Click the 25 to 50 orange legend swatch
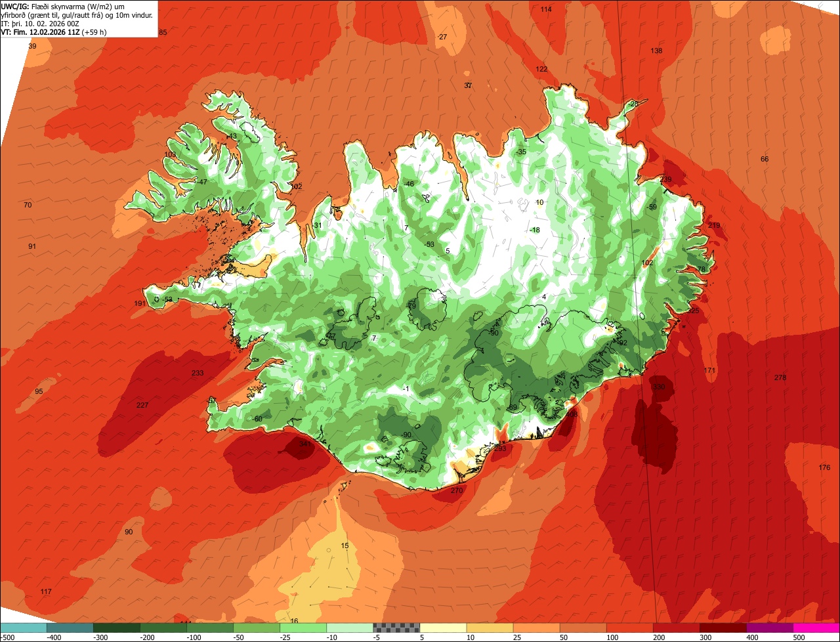This screenshot has height=642, width=840. click(x=536, y=628)
